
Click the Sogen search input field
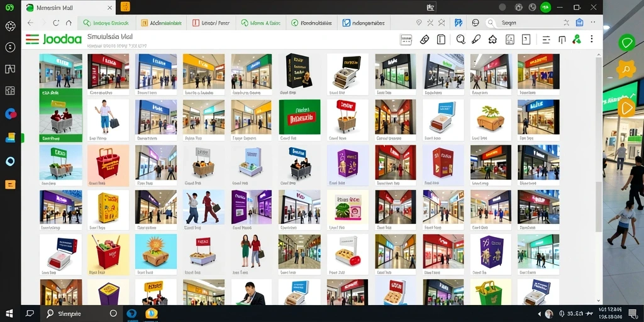[528, 23]
